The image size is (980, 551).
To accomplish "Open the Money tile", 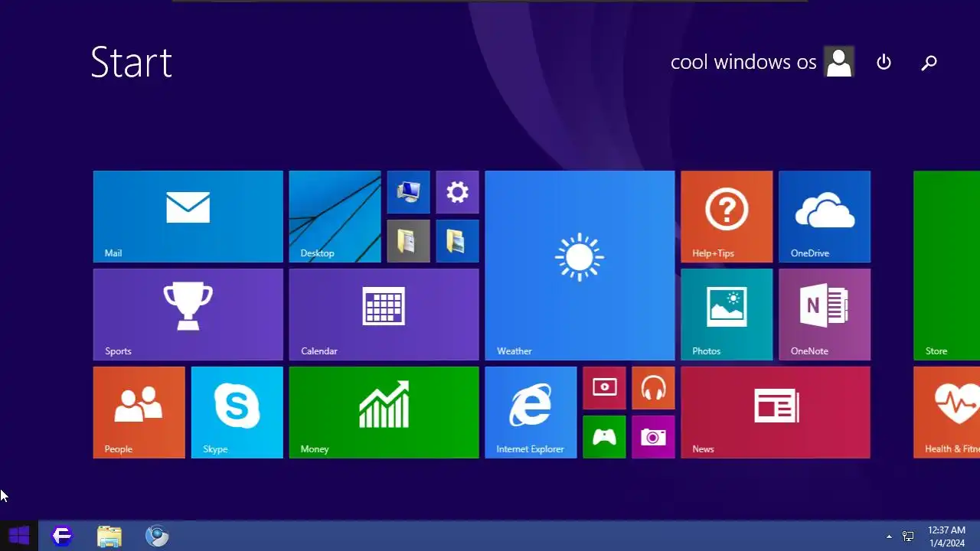I will coord(384,412).
